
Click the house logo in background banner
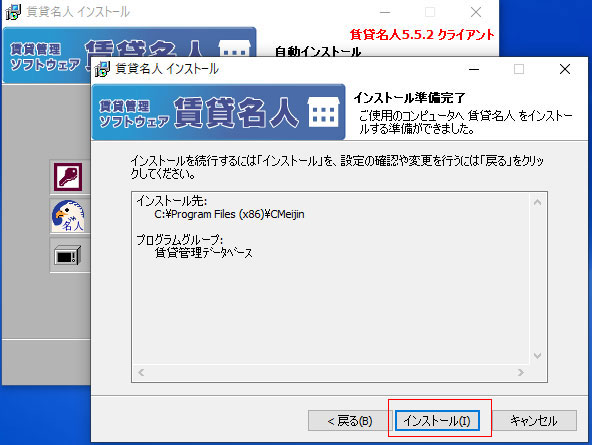pyautogui.click(x=234, y=48)
